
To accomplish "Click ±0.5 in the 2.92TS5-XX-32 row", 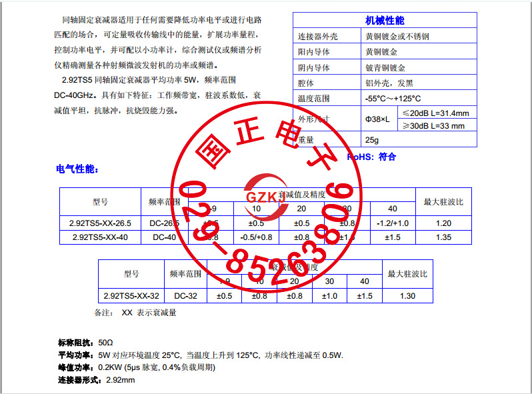I will pos(224,296).
